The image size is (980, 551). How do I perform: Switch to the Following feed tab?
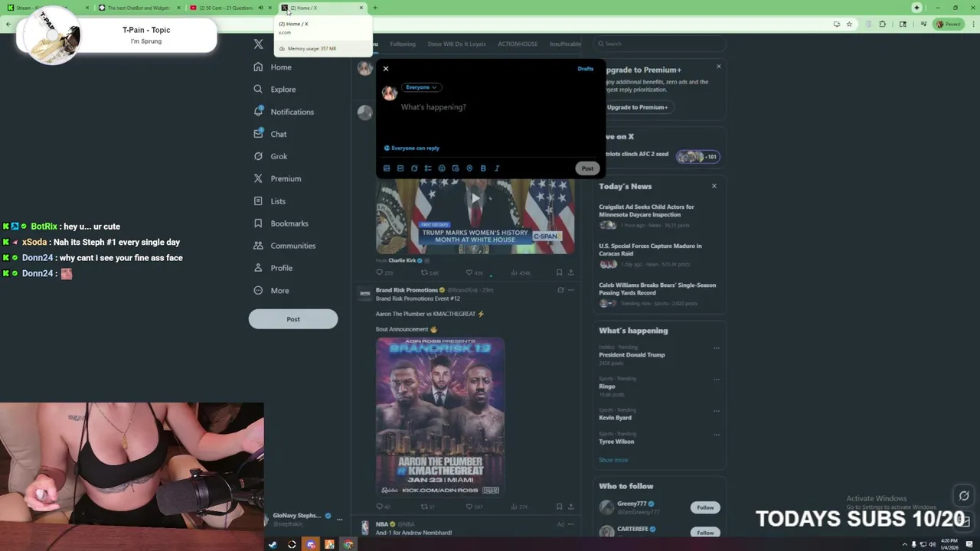pos(403,44)
